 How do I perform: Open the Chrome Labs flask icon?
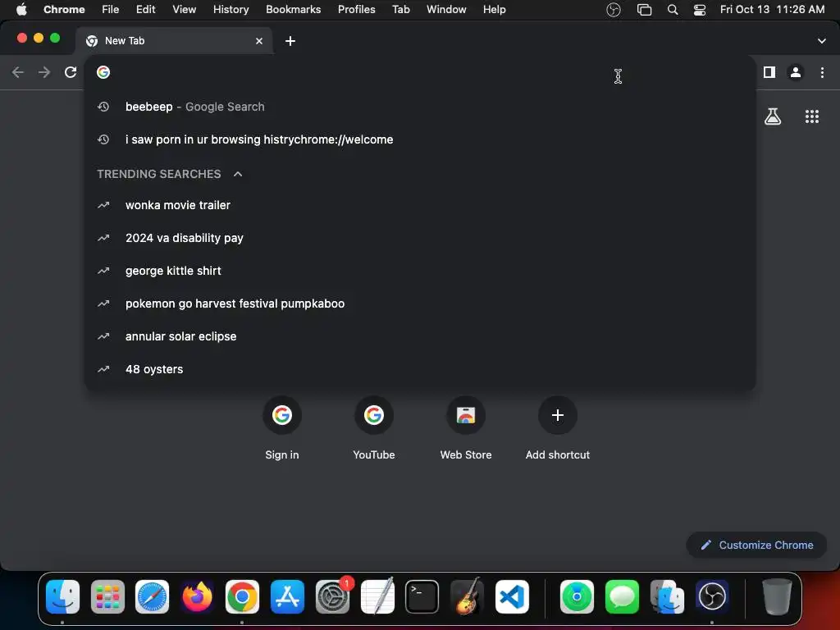[773, 116]
